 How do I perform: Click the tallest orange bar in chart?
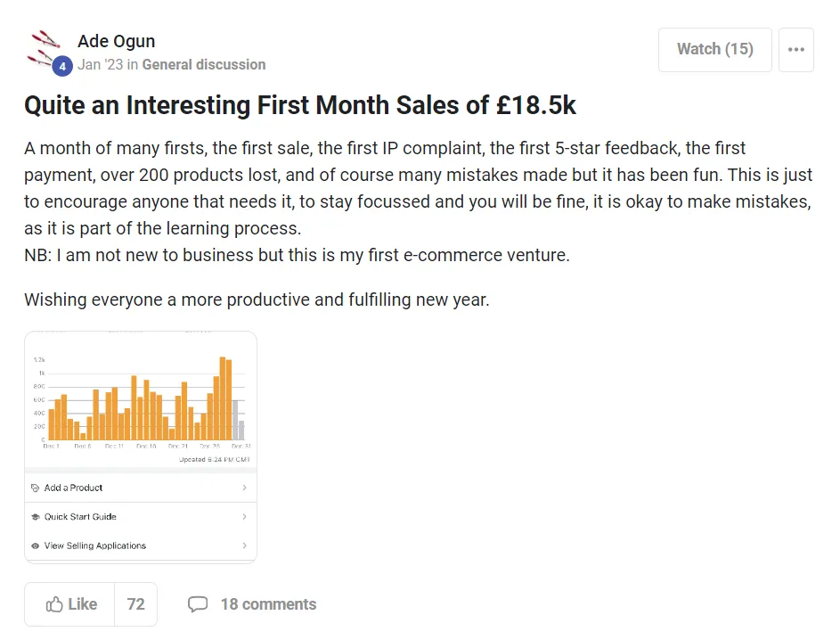pyautogui.click(x=223, y=398)
